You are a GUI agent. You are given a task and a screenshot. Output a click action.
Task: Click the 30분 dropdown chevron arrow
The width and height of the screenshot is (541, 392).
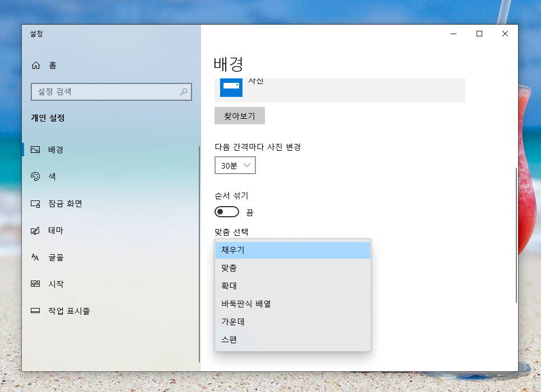tap(246, 165)
